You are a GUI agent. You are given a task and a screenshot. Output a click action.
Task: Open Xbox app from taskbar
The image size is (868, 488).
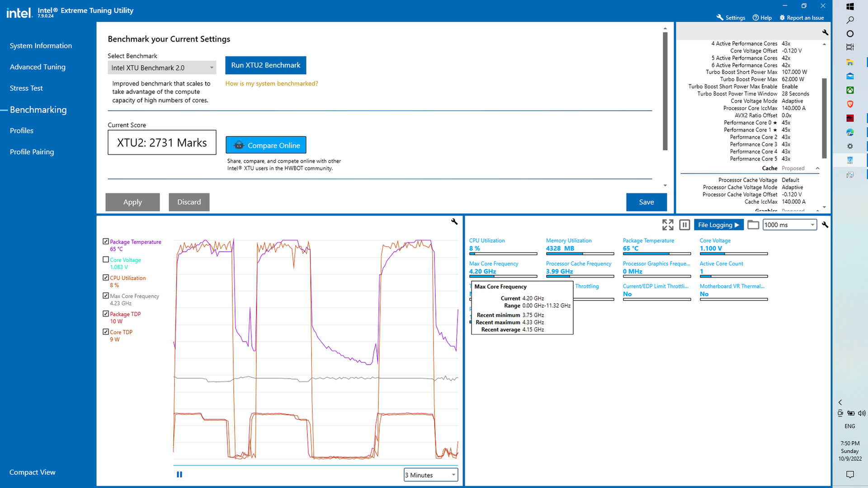point(850,90)
